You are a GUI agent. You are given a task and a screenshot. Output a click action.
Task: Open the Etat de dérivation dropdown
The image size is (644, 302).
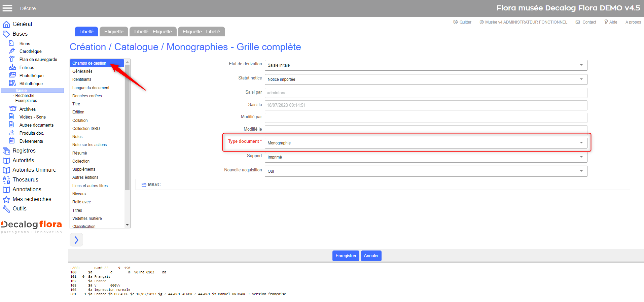pyautogui.click(x=426, y=65)
